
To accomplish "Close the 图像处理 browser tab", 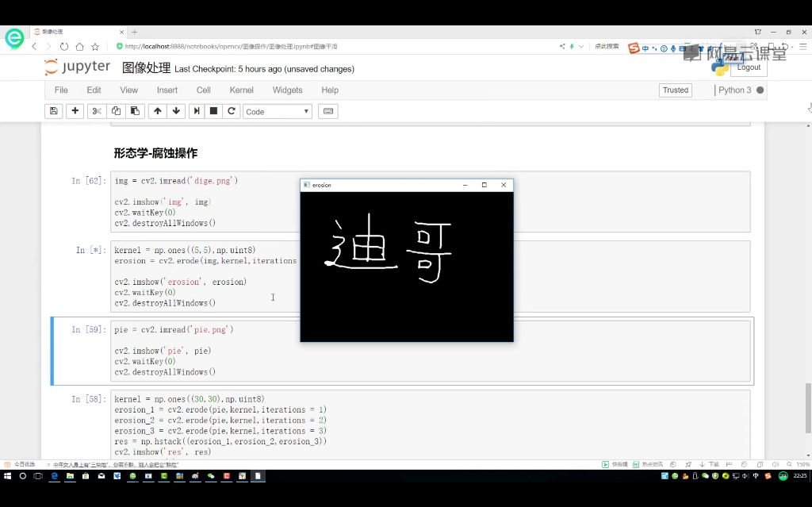I will tap(121, 32).
